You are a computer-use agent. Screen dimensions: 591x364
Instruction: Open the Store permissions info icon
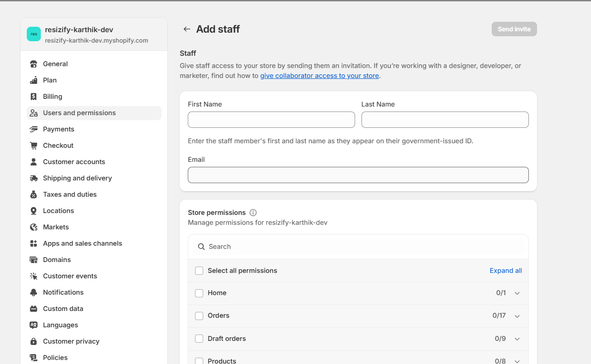coord(253,212)
